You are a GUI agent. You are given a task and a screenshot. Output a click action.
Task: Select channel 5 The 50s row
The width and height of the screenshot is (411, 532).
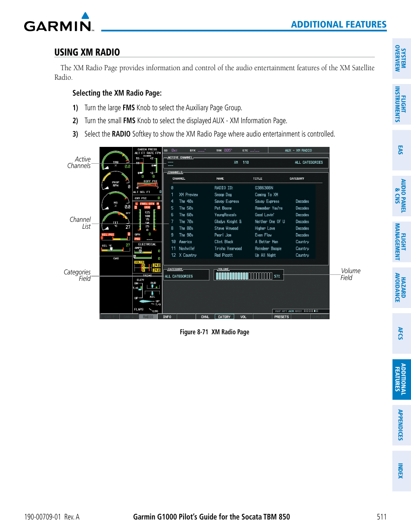point(243,208)
